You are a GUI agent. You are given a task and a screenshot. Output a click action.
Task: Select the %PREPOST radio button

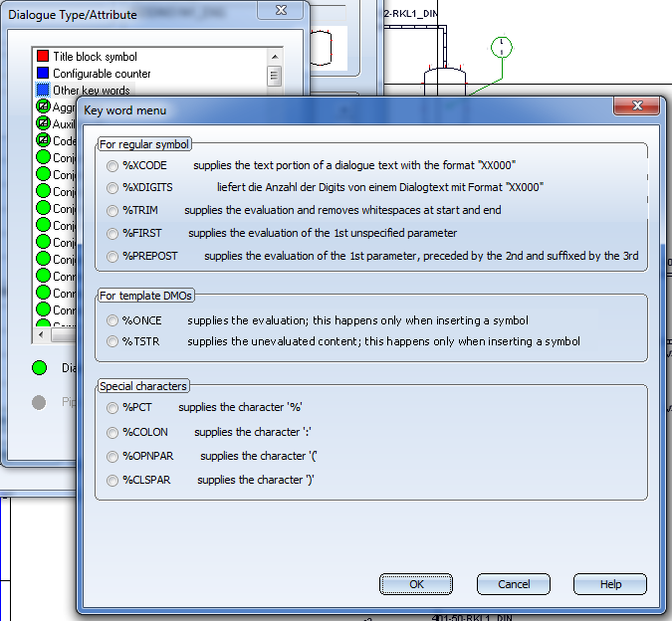click(112, 257)
